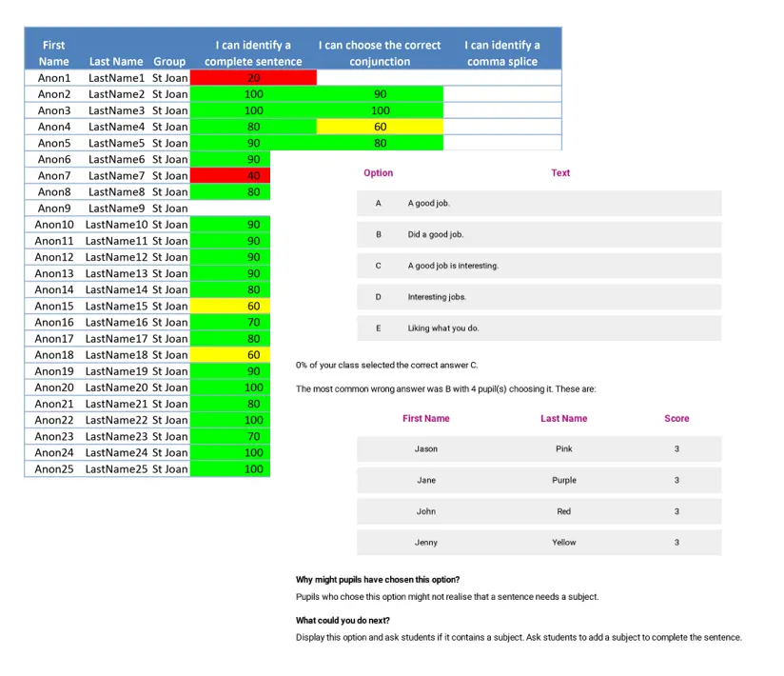This screenshot has width=784, height=676.
Task: Select the 'I can identify a comma splice' header
Action: click(502, 53)
